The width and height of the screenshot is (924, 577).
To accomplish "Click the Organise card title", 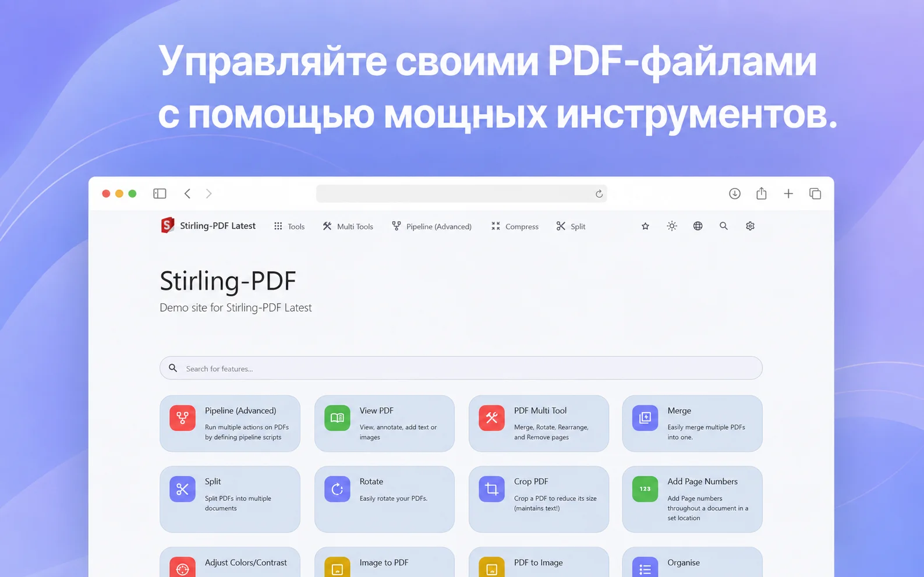I will pos(684,562).
